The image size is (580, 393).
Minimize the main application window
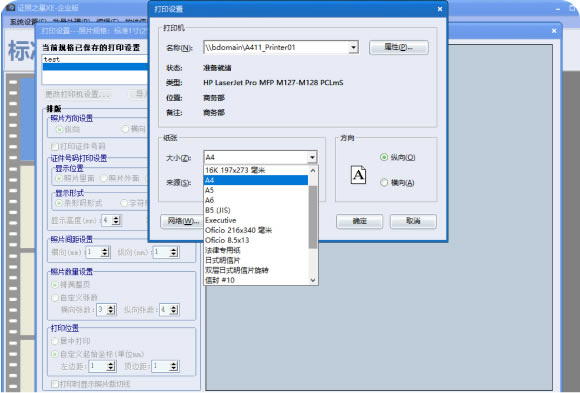[x=558, y=9]
